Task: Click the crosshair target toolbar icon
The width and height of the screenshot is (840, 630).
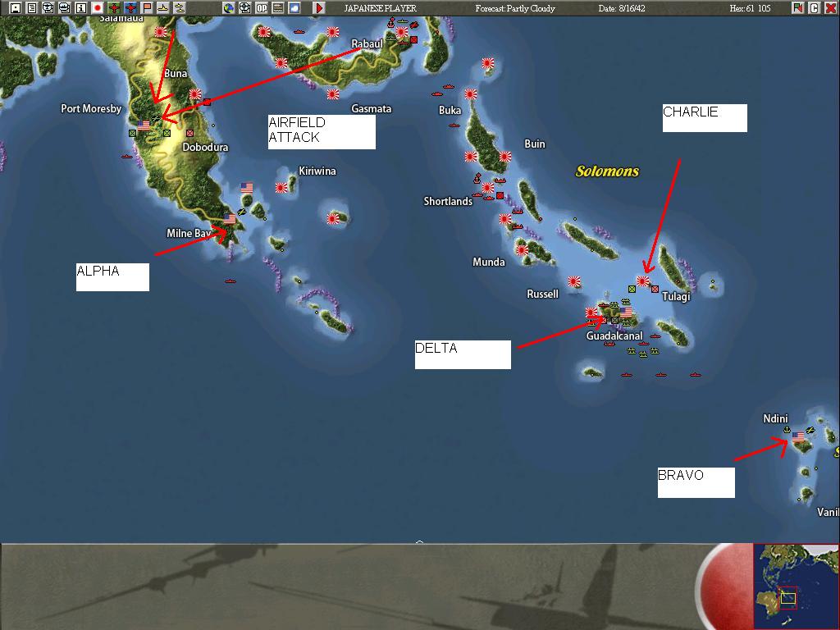Action: point(244,8)
